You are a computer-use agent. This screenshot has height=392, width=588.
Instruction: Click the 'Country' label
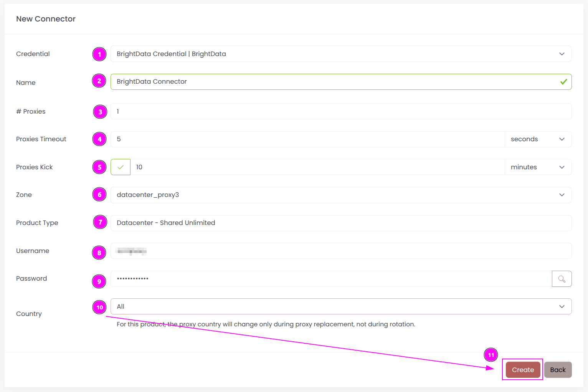click(29, 314)
